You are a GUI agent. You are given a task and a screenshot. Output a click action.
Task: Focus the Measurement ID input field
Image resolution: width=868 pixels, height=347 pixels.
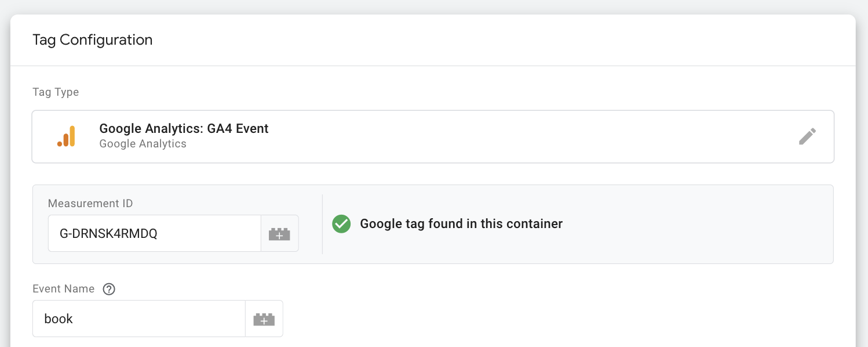click(x=155, y=233)
